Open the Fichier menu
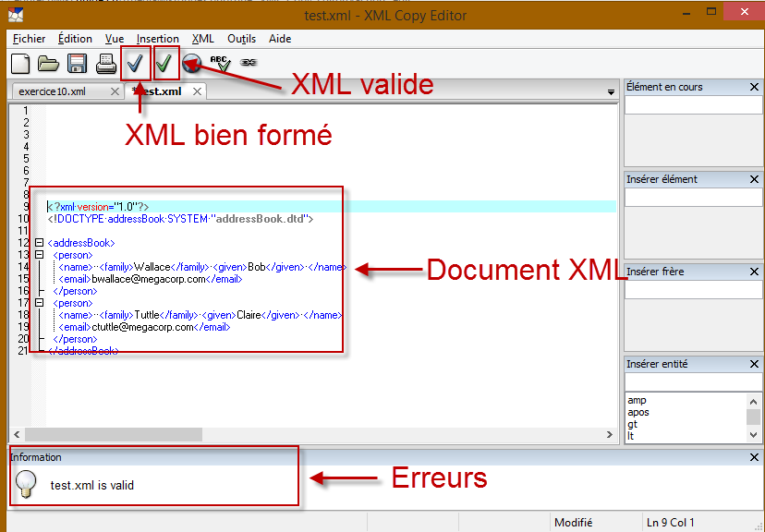 pos(29,39)
